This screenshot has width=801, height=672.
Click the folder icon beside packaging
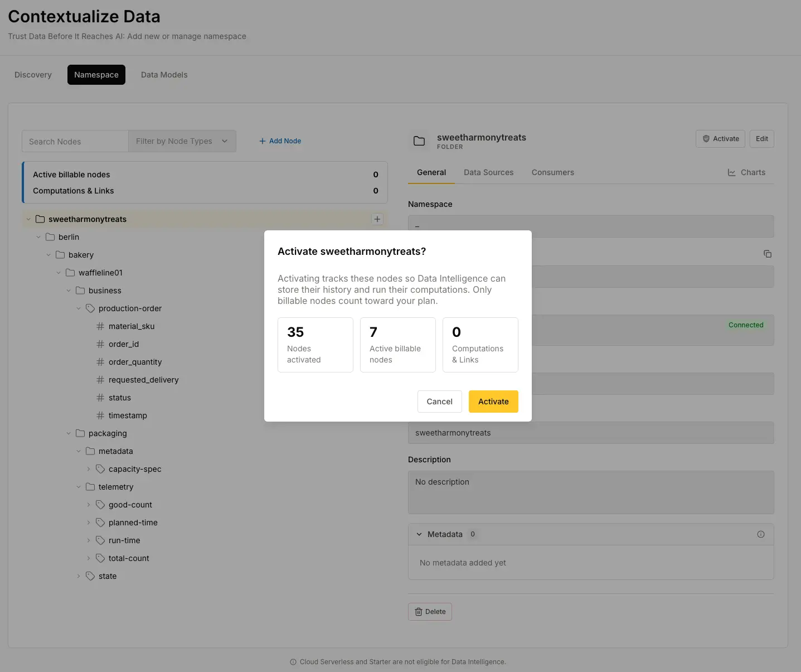tap(80, 433)
